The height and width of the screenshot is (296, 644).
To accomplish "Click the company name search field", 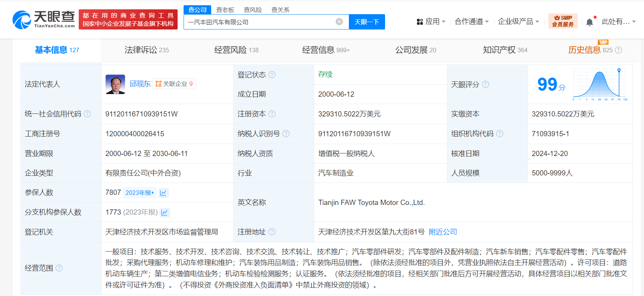I will [x=259, y=22].
